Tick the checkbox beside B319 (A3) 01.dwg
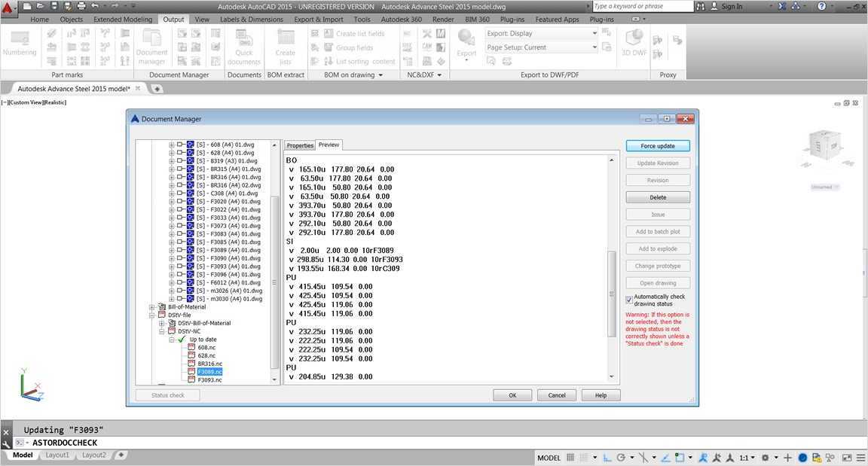868x466 pixels. (181, 161)
